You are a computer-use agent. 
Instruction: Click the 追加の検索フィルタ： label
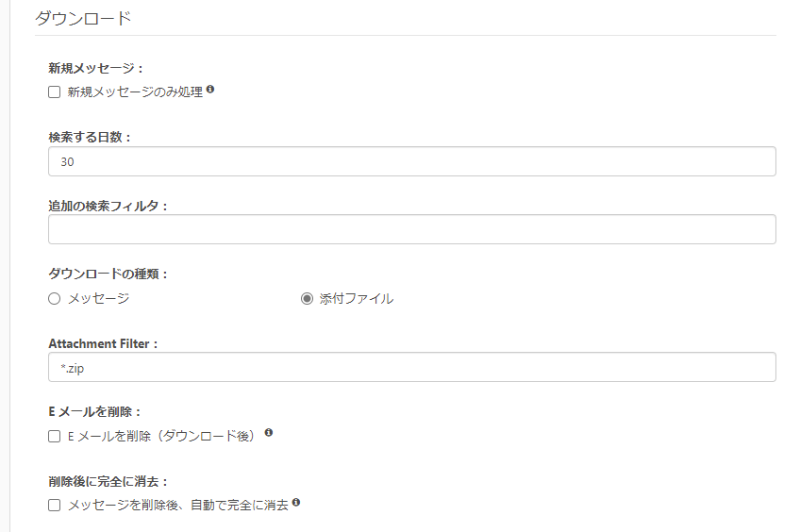click(108, 206)
